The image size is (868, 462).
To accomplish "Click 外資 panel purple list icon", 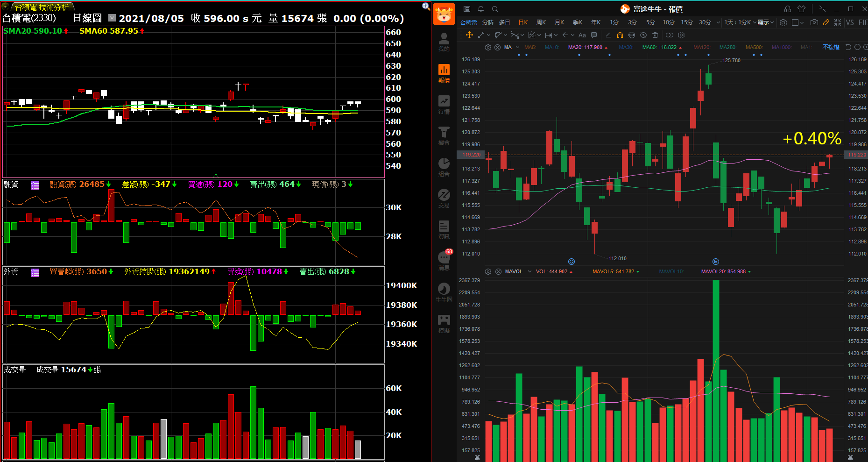I will (x=35, y=272).
